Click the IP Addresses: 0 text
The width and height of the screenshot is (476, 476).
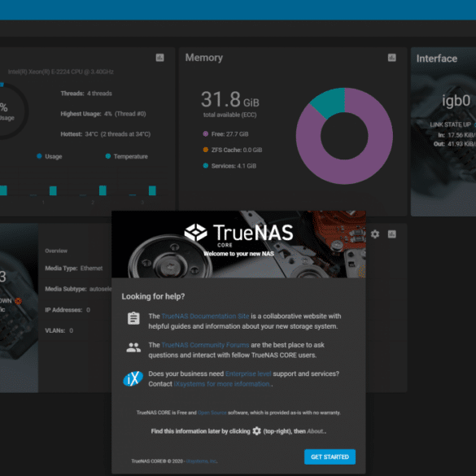tap(68, 310)
